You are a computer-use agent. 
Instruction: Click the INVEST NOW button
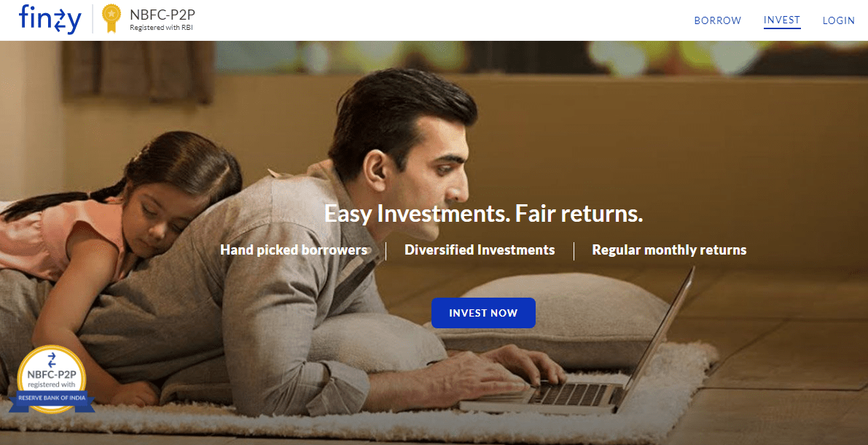(483, 312)
